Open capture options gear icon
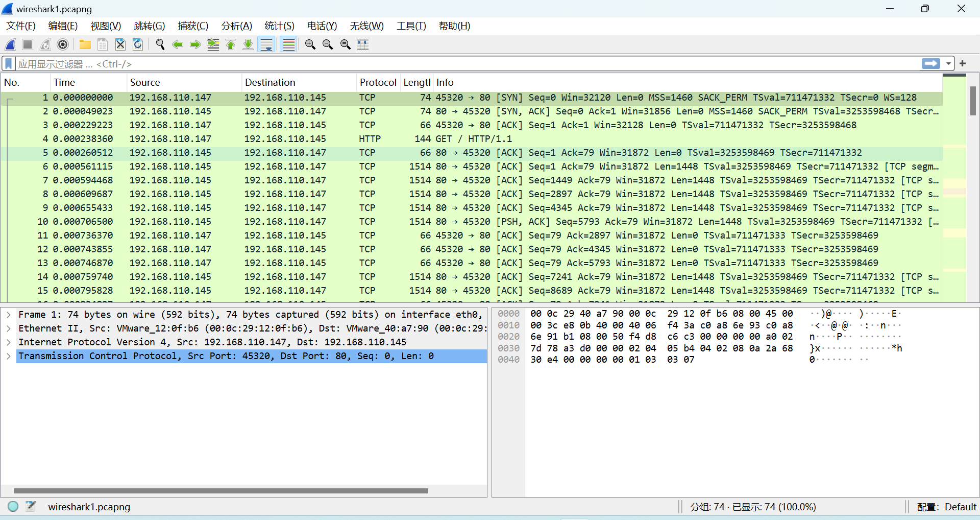Image resolution: width=980 pixels, height=520 pixels. (x=63, y=44)
